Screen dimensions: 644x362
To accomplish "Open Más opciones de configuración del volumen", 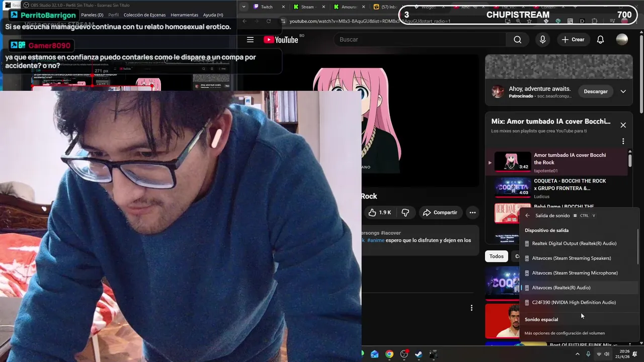I will coord(565,333).
